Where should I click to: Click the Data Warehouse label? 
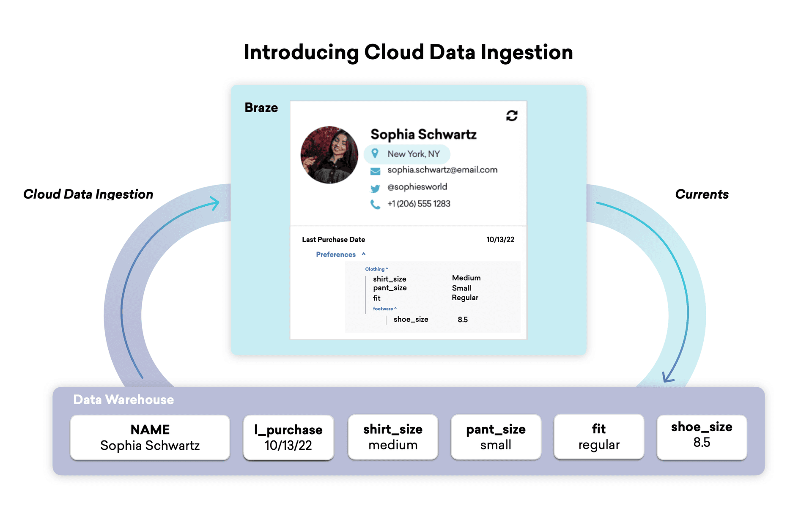123,399
